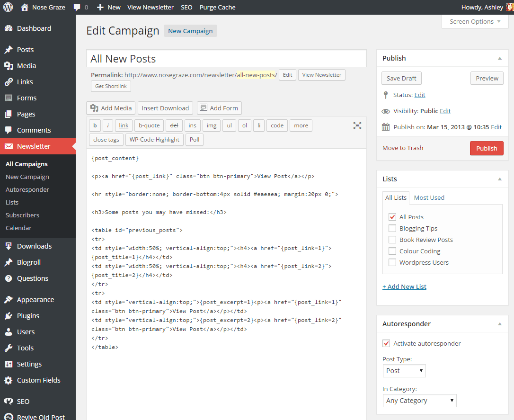Toggle distraction-free fullscreen editor icon
This screenshot has height=420, width=514.
pos(357,125)
